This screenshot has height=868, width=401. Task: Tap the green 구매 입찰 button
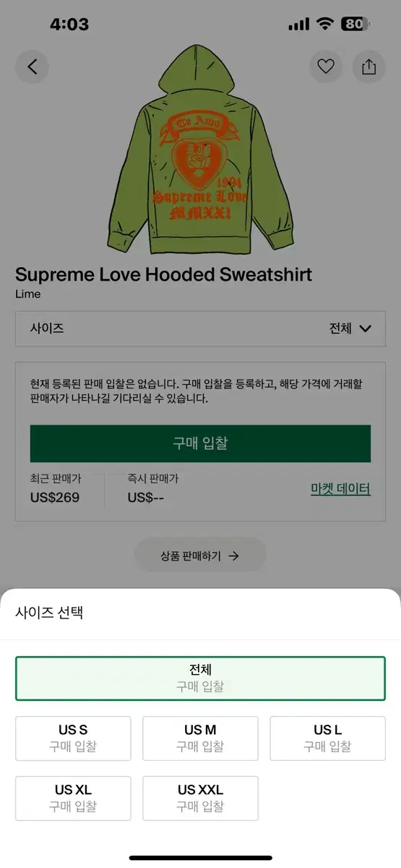point(200,443)
